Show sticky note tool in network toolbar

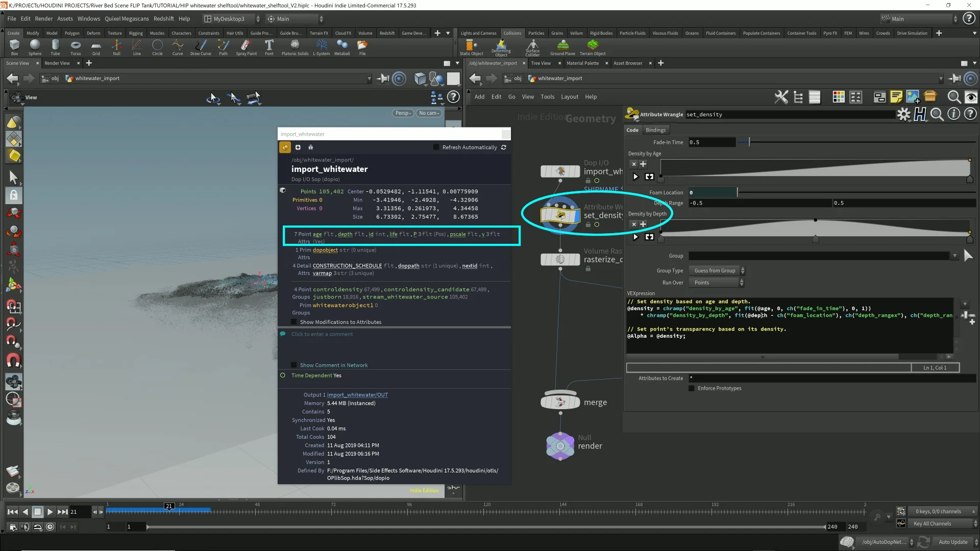coord(896,97)
